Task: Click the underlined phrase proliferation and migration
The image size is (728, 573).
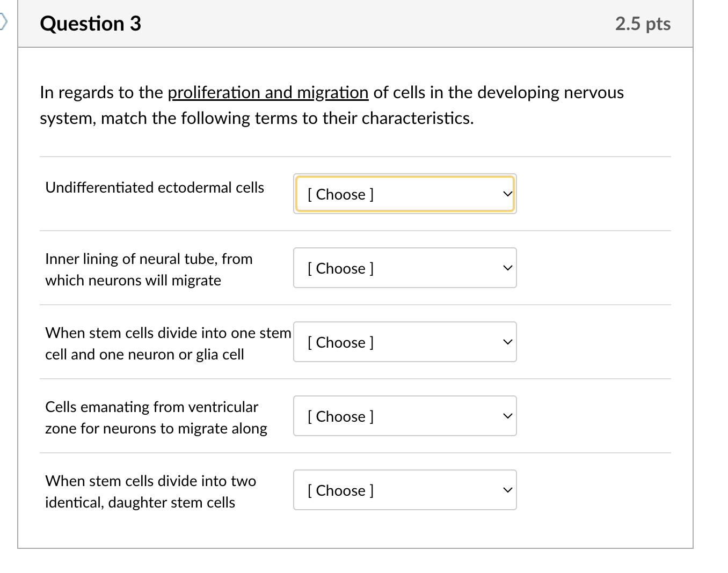Action: 267,92
